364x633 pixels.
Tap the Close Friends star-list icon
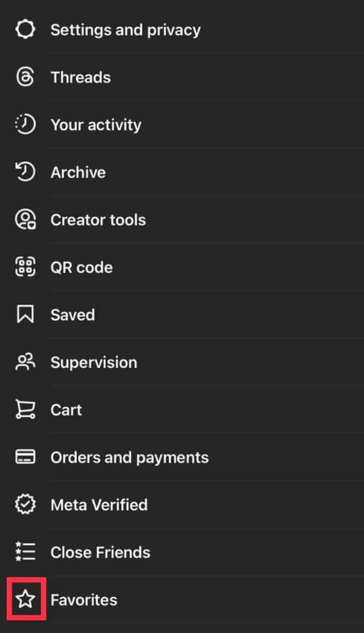click(x=25, y=552)
